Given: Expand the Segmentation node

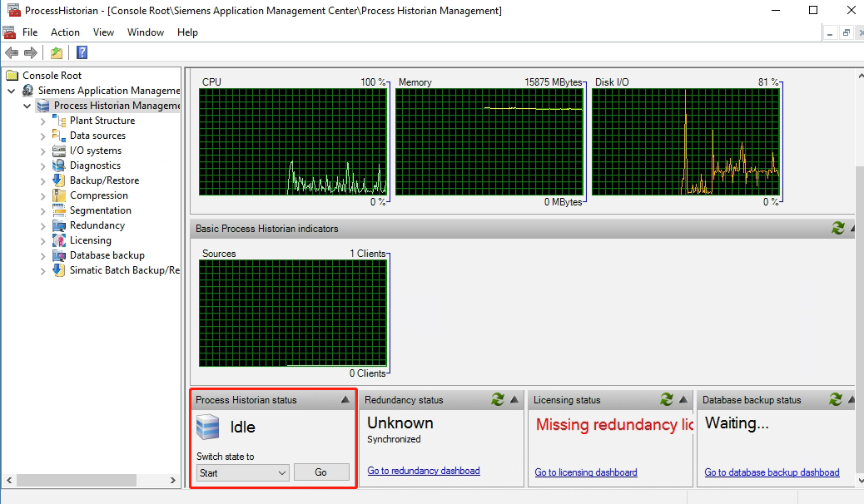Looking at the screenshot, I should [43, 210].
